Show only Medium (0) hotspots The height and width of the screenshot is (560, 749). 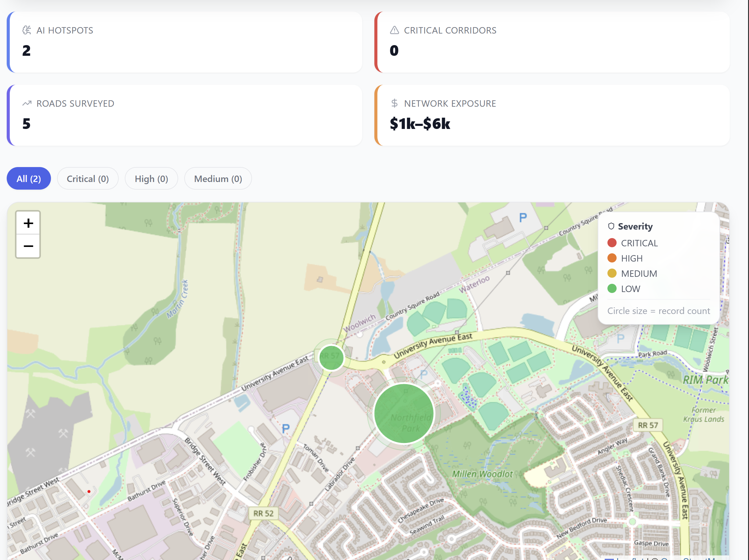218,179
